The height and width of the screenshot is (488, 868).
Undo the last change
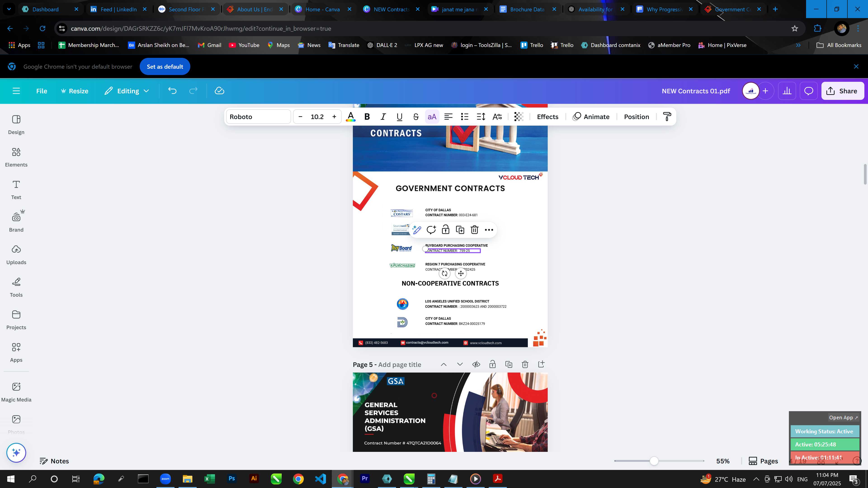(x=172, y=91)
